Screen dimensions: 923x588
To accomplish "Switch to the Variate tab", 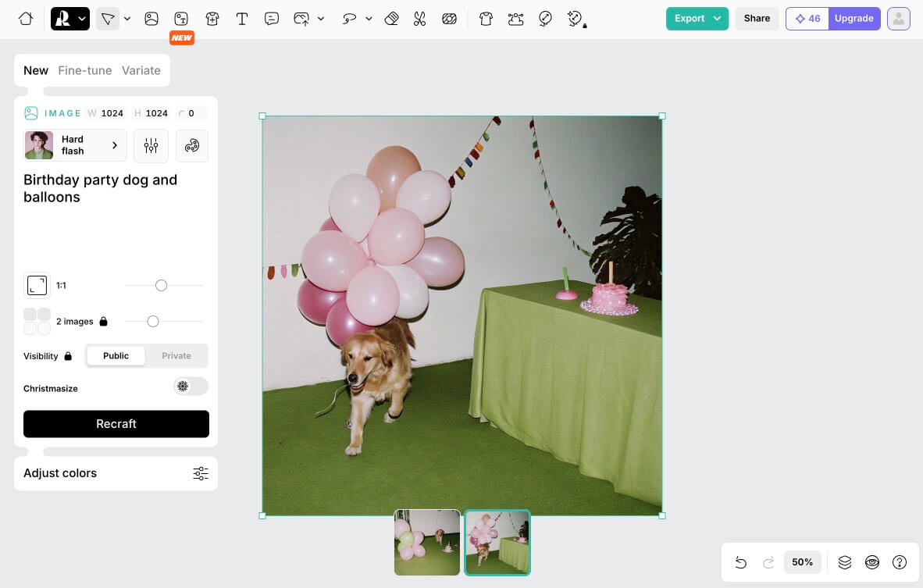I will click(141, 70).
